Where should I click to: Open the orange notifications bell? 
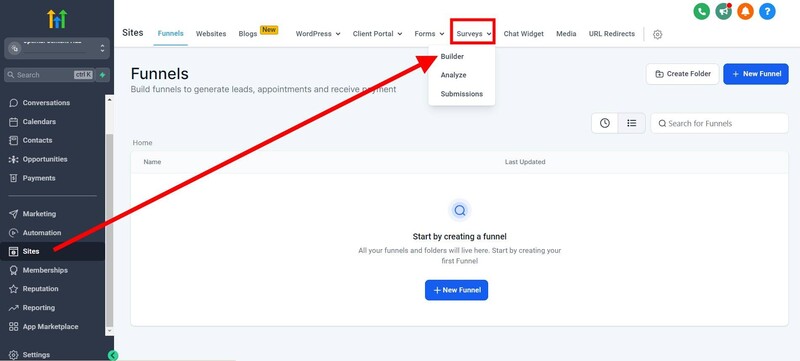(x=745, y=11)
